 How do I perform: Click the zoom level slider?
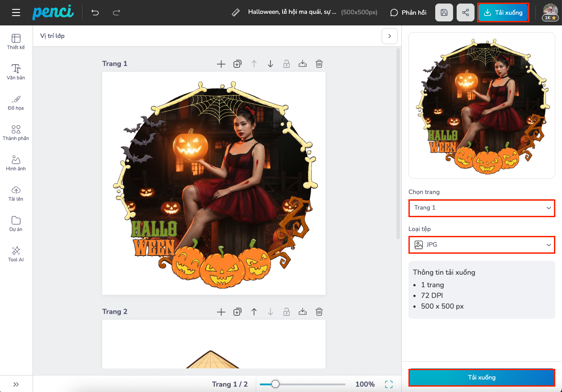[303, 384]
